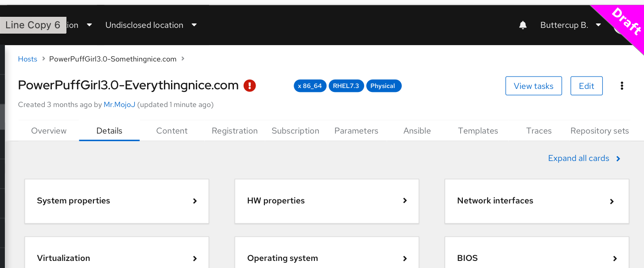Open the Mr.MojoJ user link
The image size is (644, 268).
(120, 105)
